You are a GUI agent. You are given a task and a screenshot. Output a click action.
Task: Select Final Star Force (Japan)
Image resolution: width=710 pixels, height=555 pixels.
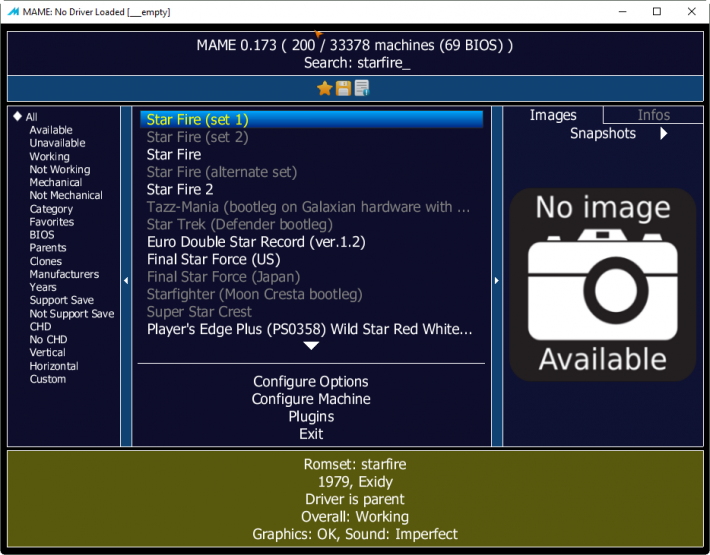pos(311,277)
